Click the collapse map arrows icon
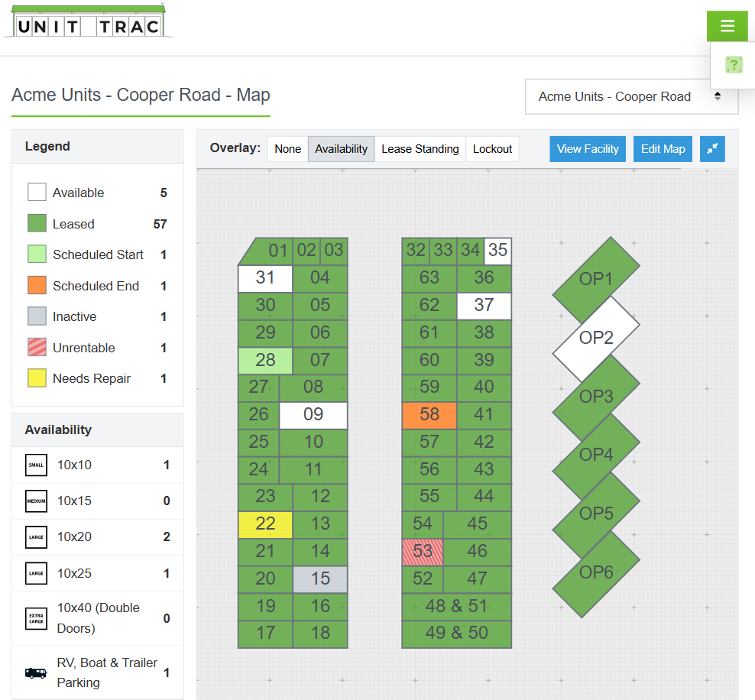 click(x=712, y=149)
